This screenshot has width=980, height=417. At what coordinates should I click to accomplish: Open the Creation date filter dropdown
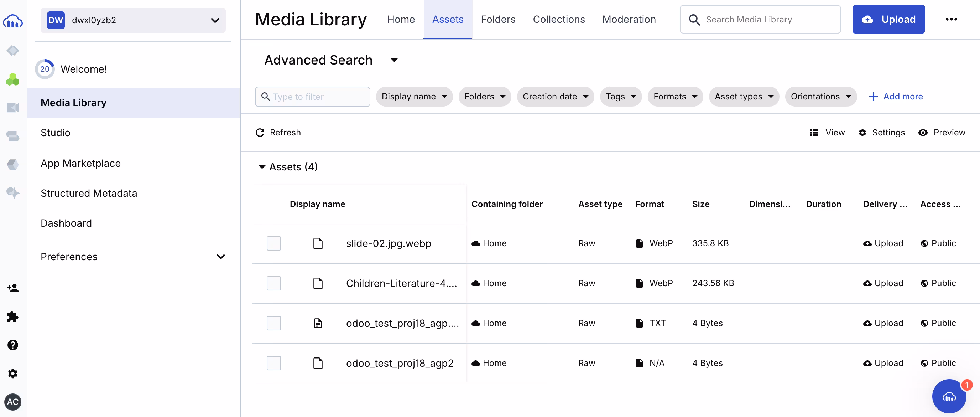tap(555, 97)
